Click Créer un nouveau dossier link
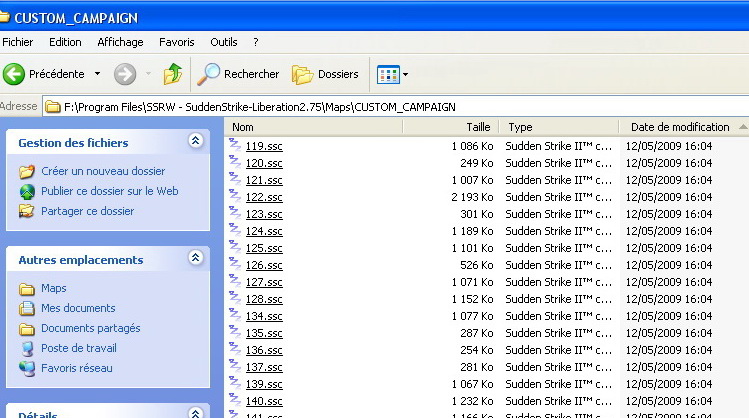The image size is (749, 418). tap(103, 171)
